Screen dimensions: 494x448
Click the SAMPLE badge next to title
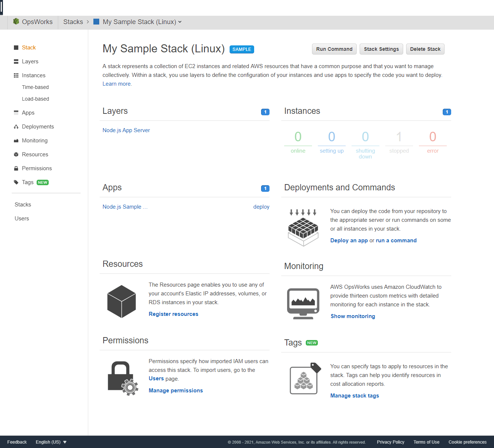tap(242, 49)
